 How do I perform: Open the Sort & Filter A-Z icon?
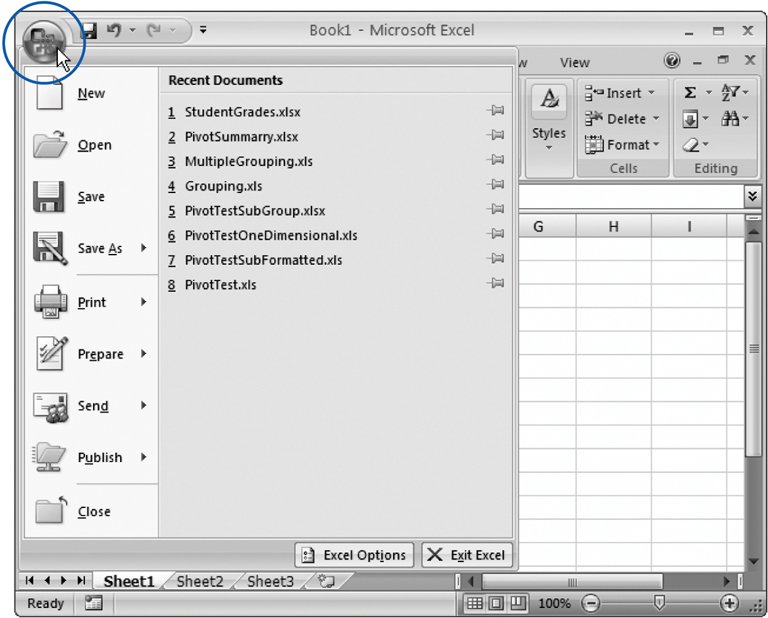click(733, 93)
